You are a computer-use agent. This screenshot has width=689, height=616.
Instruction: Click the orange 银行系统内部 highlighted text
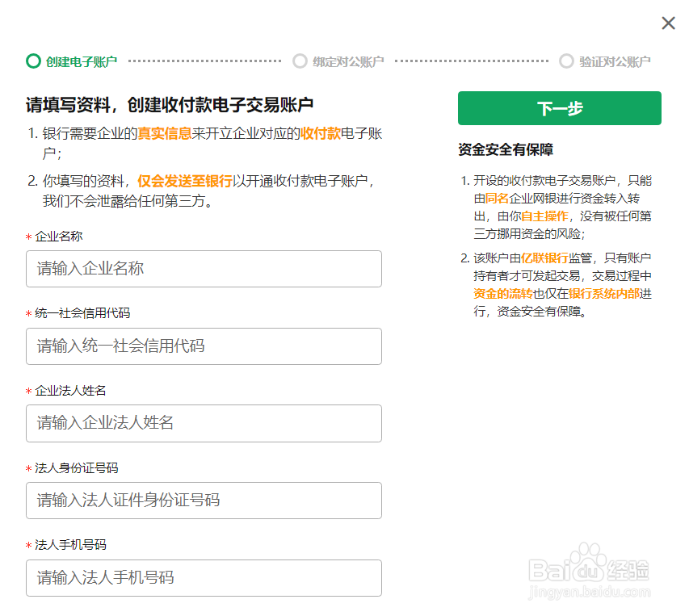pos(604,294)
